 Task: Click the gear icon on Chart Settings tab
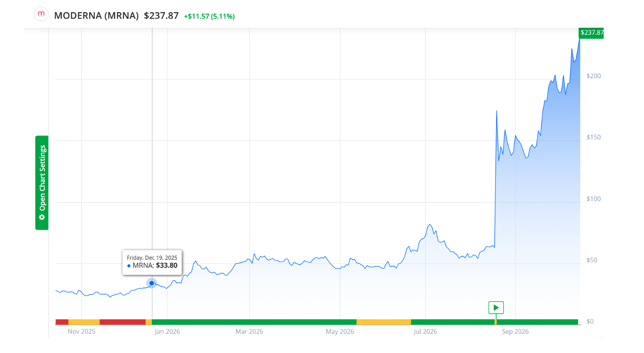coord(42,217)
